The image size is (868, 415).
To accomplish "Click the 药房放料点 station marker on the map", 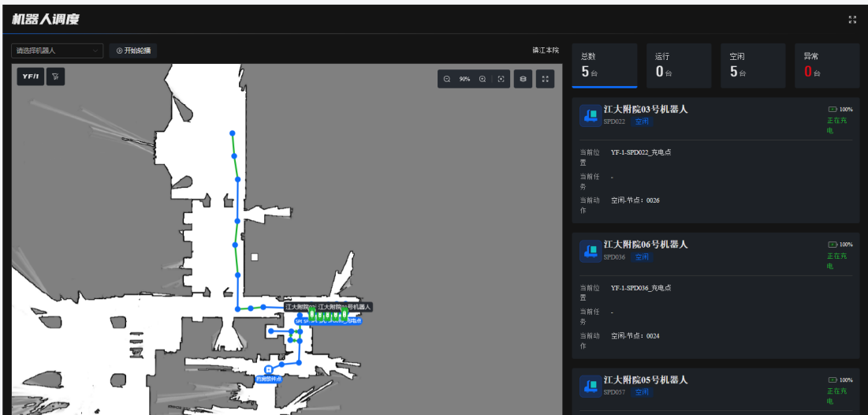I will pos(269,369).
